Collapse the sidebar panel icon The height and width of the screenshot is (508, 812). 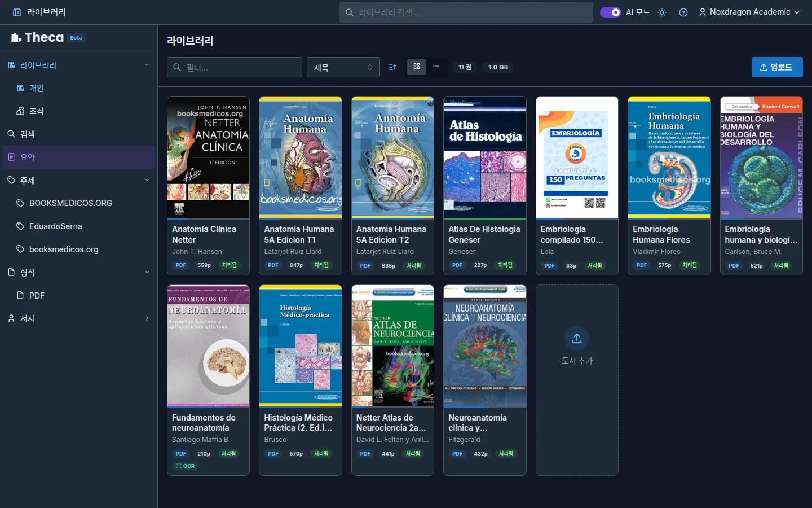point(17,12)
